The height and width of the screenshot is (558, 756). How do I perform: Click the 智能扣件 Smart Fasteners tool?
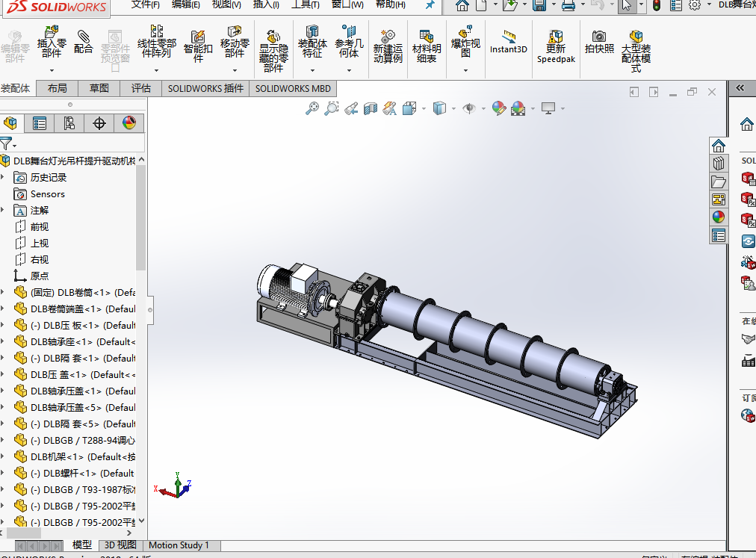coord(198,47)
